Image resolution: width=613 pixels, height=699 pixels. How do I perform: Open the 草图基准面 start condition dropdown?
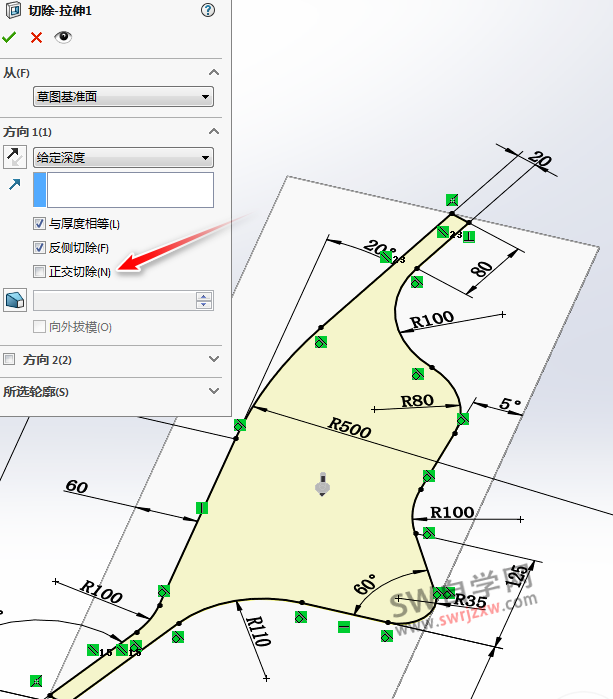(x=123, y=97)
